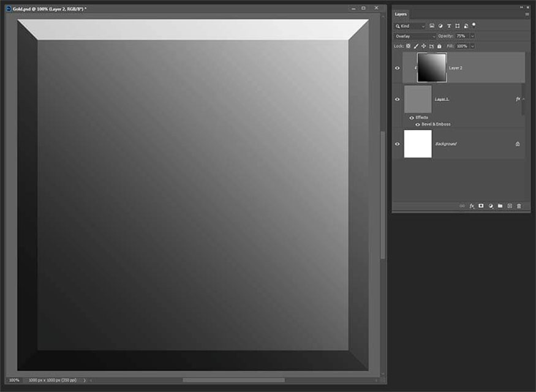Lock layer position icon

pyautogui.click(x=423, y=46)
